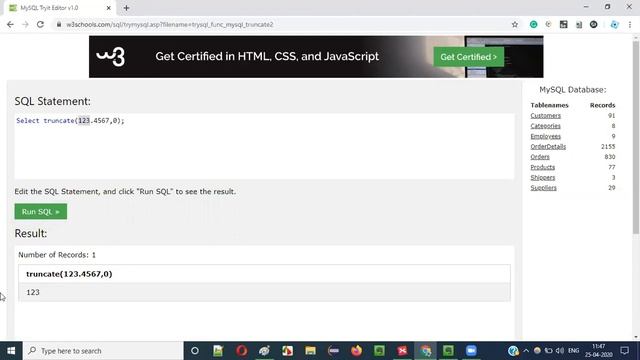Screen dimensions: 640x360
Task: Open Firefox from the taskbar
Action: coord(356,351)
